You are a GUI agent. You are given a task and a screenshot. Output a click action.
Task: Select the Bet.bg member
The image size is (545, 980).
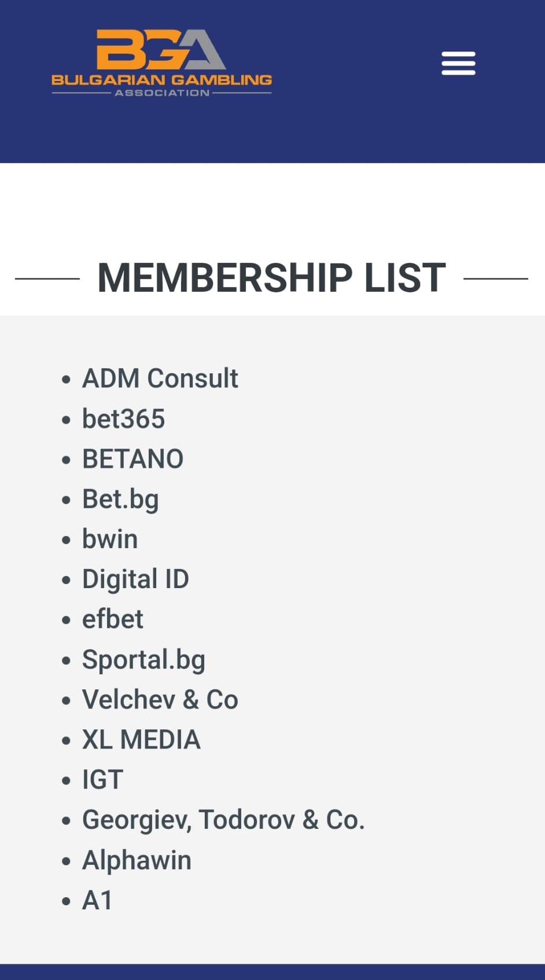click(120, 500)
